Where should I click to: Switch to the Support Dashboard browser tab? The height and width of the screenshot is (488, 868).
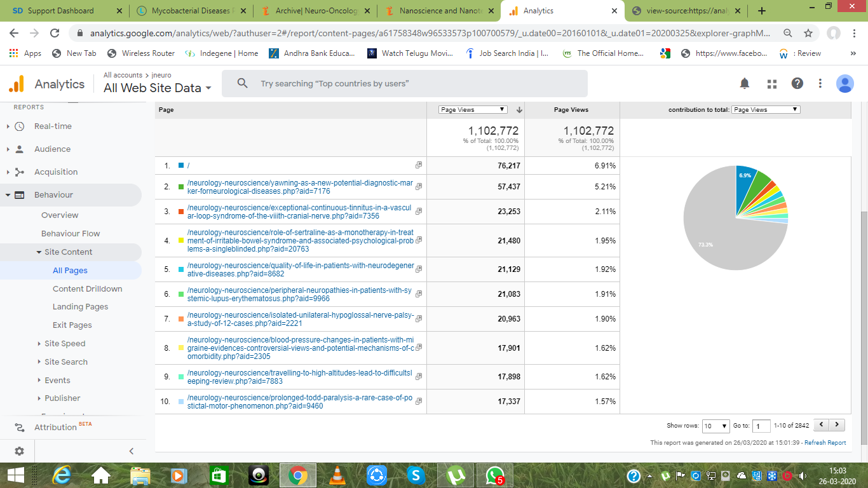click(x=60, y=11)
